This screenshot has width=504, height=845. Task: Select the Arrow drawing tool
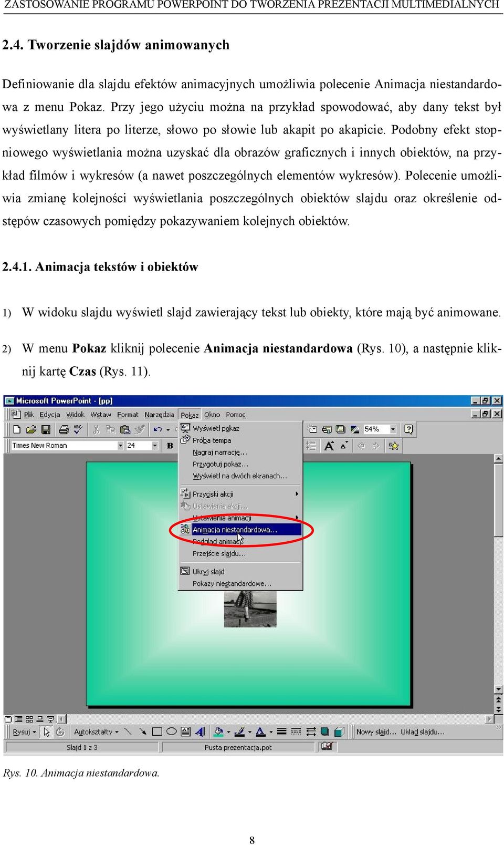142,731
